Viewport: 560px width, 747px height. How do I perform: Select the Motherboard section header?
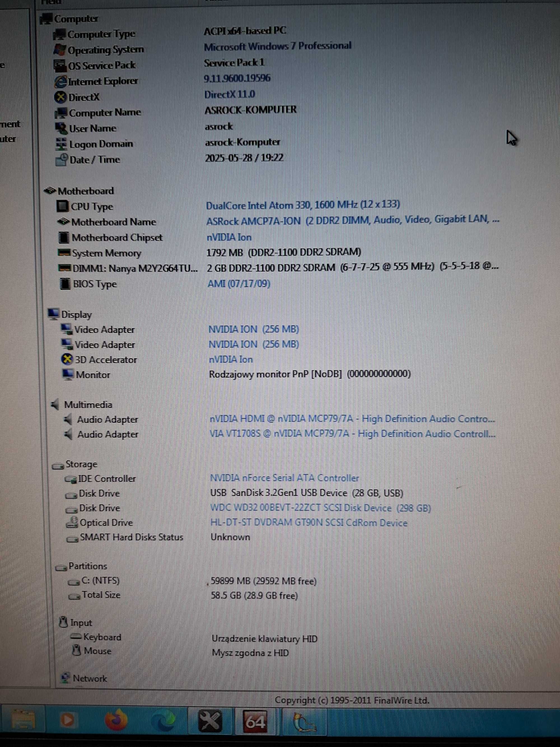pyautogui.click(x=86, y=191)
